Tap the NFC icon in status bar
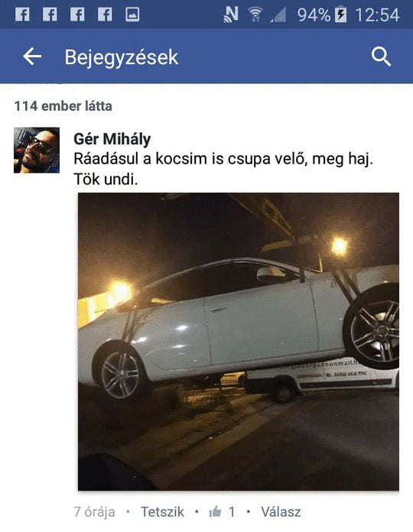This screenshot has height=532, width=413. coord(231,15)
